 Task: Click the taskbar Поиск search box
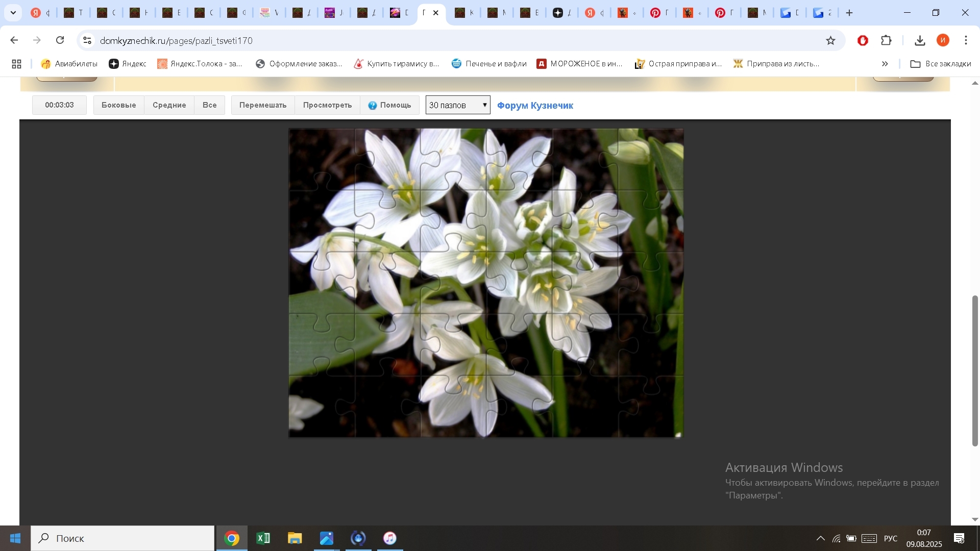point(122,538)
